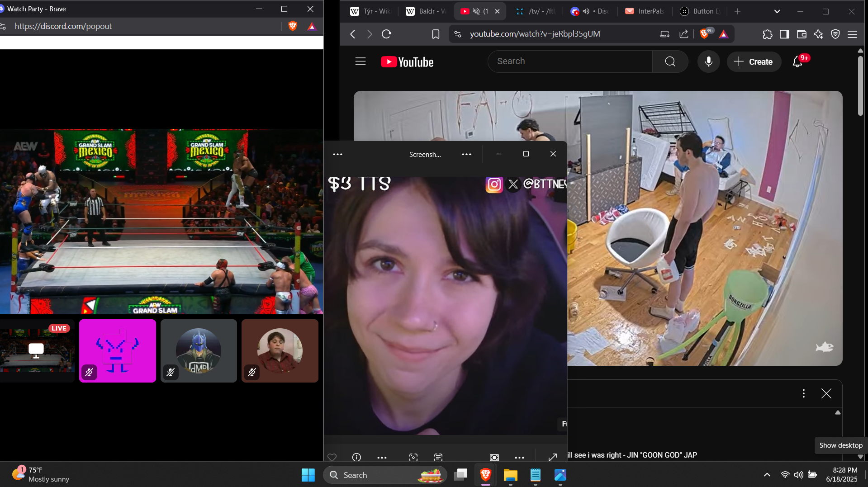The height and width of the screenshot is (487, 868).
Task: Open Brave Rewards icon in Watch Party window
Action: tap(312, 26)
